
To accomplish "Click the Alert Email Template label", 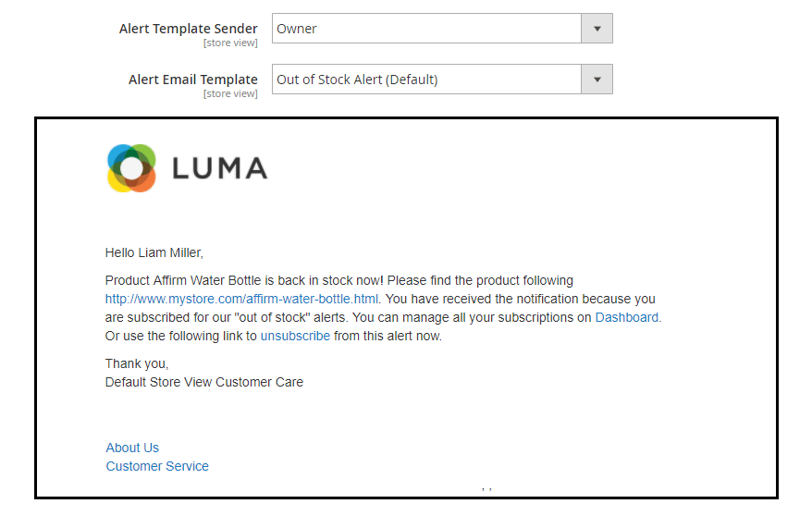I will tap(193, 80).
